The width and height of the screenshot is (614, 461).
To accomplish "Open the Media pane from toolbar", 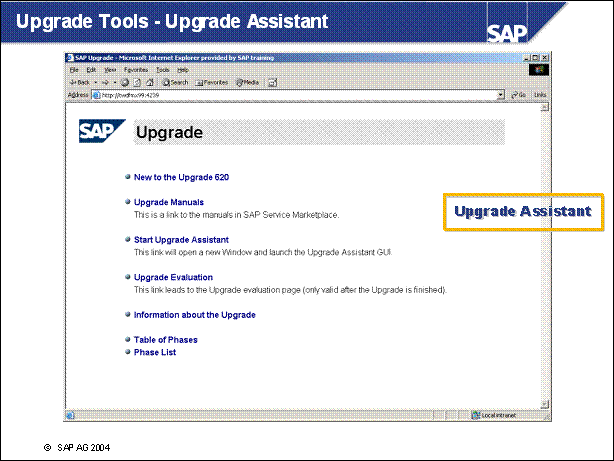I will (247, 82).
